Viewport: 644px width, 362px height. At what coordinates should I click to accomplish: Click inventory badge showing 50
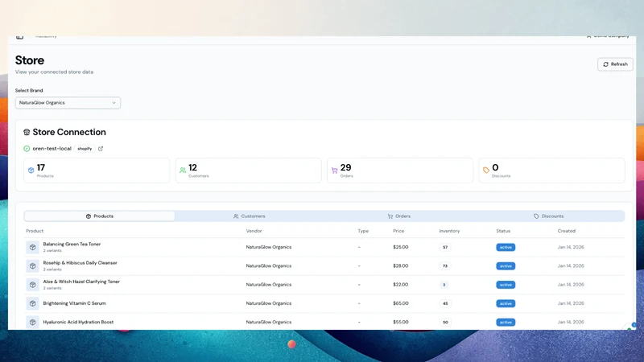pyautogui.click(x=445, y=323)
